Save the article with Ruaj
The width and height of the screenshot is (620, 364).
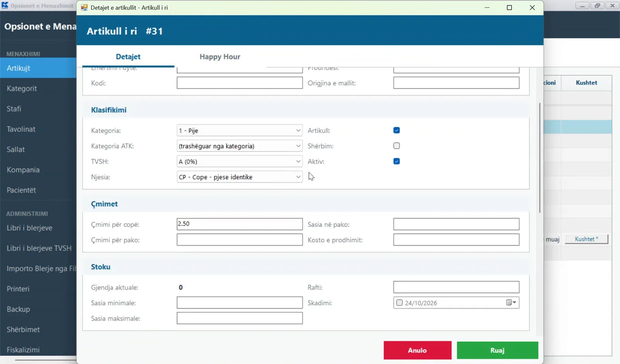pyautogui.click(x=497, y=350)
